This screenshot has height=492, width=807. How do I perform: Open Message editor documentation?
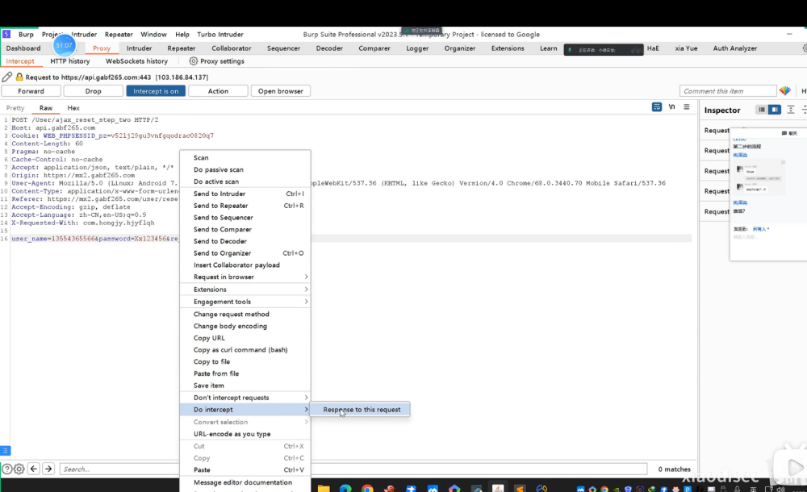click(x=245, y=482)
